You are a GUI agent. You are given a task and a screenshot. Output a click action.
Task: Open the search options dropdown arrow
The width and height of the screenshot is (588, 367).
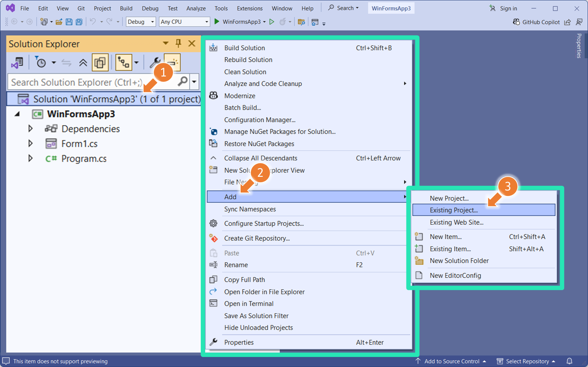(194, 82)
